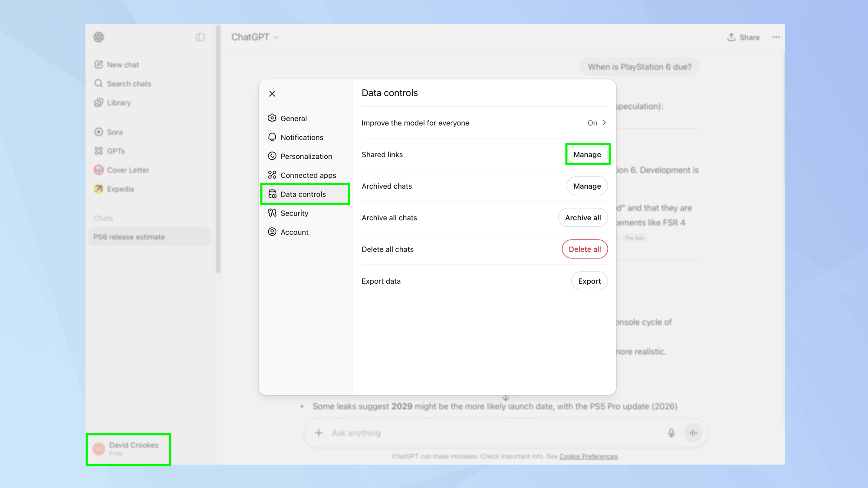
Task: Open Improve the model setting chevron
Action: [604, 123]
